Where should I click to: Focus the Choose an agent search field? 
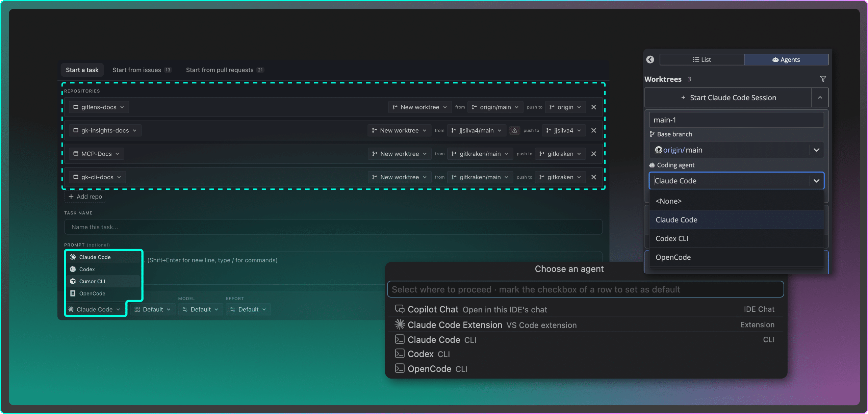click(585, 289)
